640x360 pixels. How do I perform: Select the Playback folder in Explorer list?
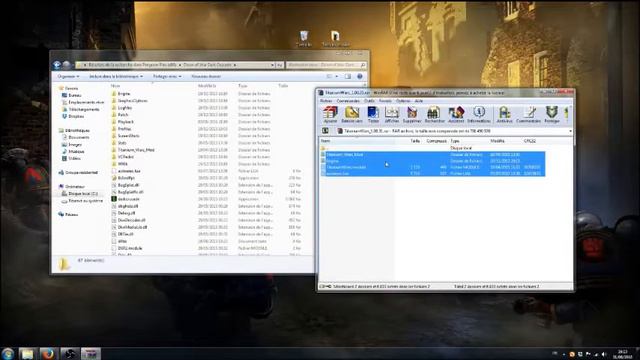point(122,122)
